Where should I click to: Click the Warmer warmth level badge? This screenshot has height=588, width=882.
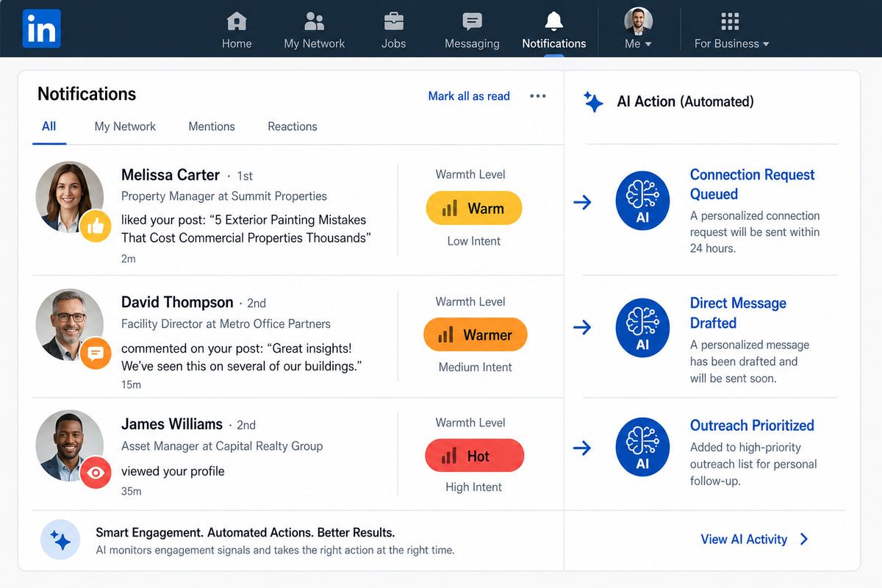pos(476,335)
